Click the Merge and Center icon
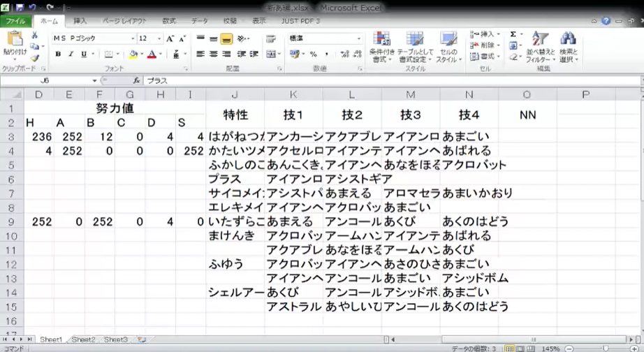 point(270,54)
